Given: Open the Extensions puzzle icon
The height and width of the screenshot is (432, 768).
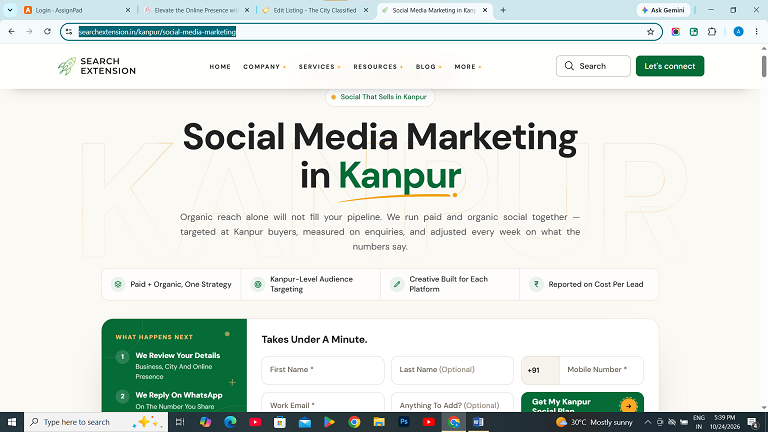Looking at the screenshot, I should [712, 31].
